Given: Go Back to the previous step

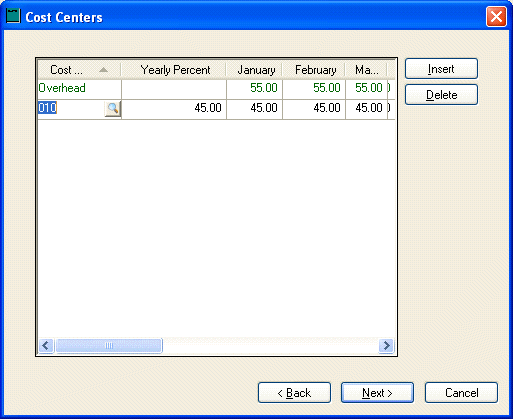Looking at the screenshot, I should 294,393.
